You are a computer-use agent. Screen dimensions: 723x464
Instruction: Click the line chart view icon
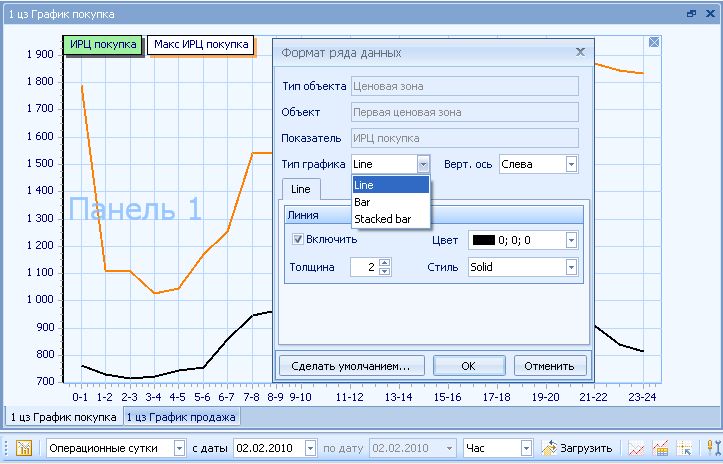(x=636, y=448)
